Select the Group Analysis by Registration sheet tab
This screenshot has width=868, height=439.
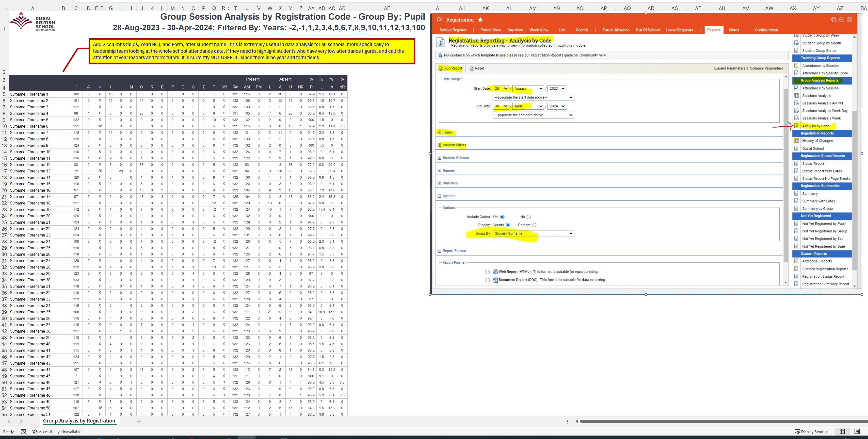[79, 421]
